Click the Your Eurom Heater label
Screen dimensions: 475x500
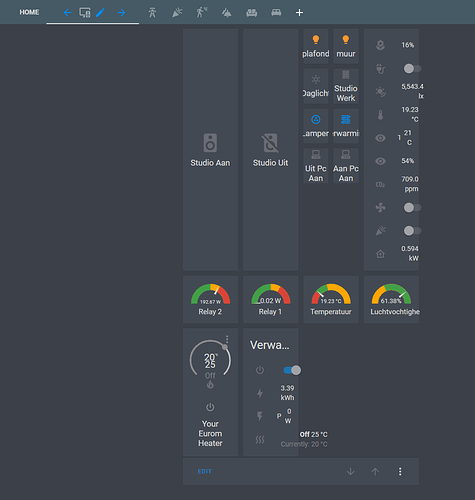coord(210,433)
